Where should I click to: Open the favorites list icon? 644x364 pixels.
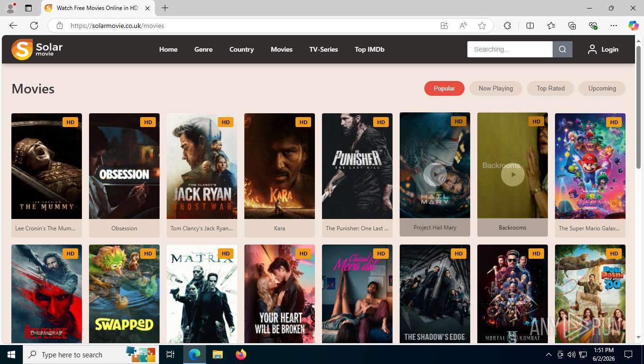(x=551, y=26)
